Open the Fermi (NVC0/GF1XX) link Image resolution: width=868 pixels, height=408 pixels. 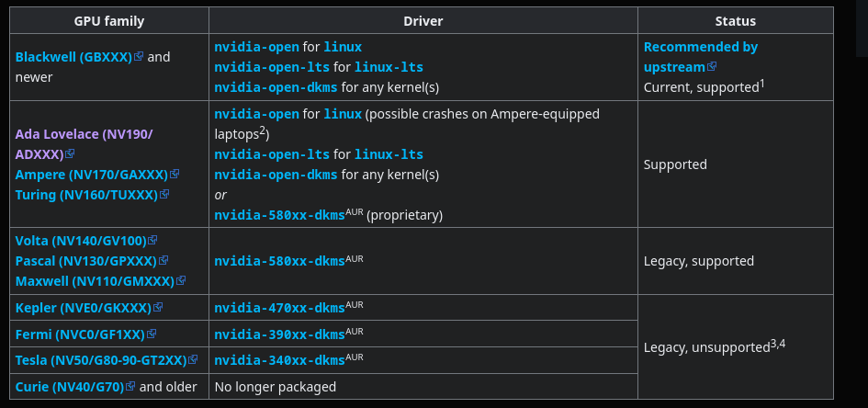tap(80, 334)
